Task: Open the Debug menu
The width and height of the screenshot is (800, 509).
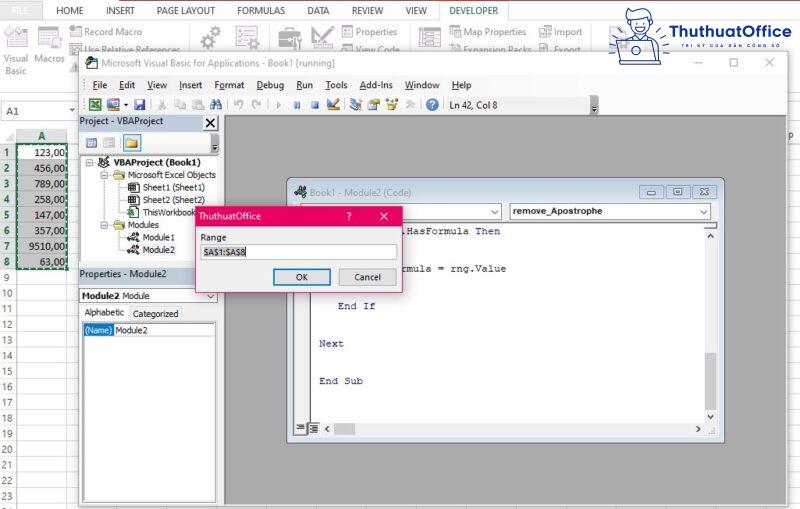Action: [270, 85]
